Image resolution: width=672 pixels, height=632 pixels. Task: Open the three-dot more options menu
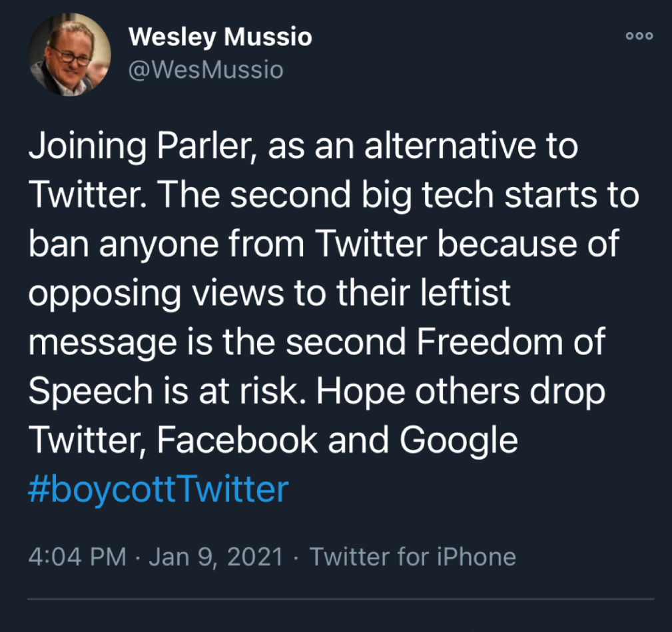click(639, 35)
